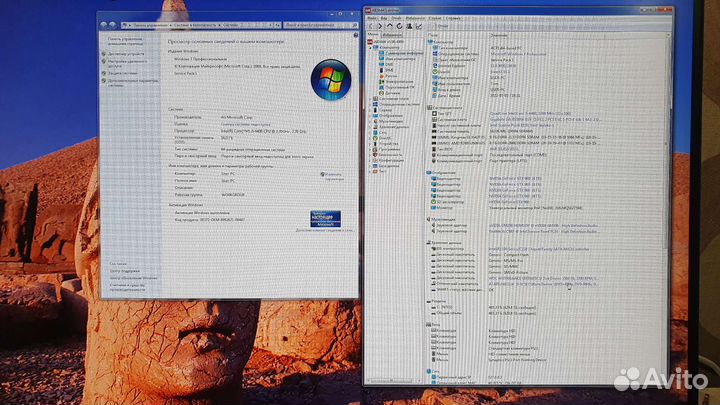The image size is (720, 405).
Task: Go back in AIDA64 toolbar
Action: [x=371, y=26]
